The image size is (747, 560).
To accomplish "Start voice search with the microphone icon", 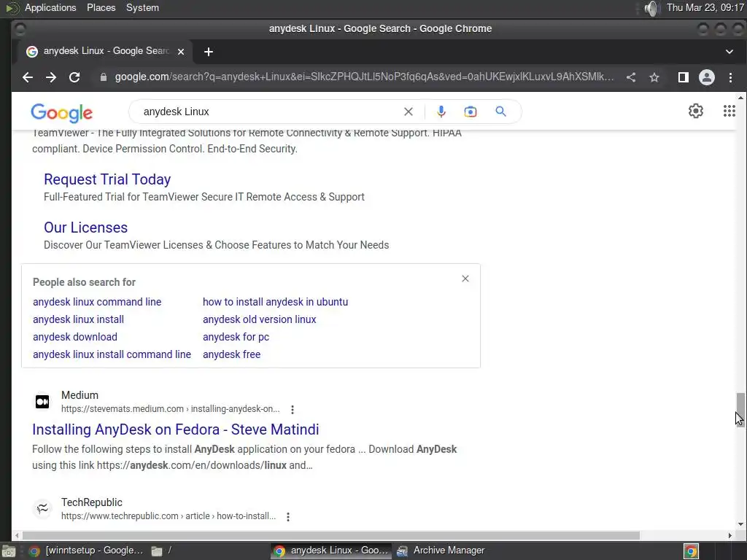I will click(441, 112).
